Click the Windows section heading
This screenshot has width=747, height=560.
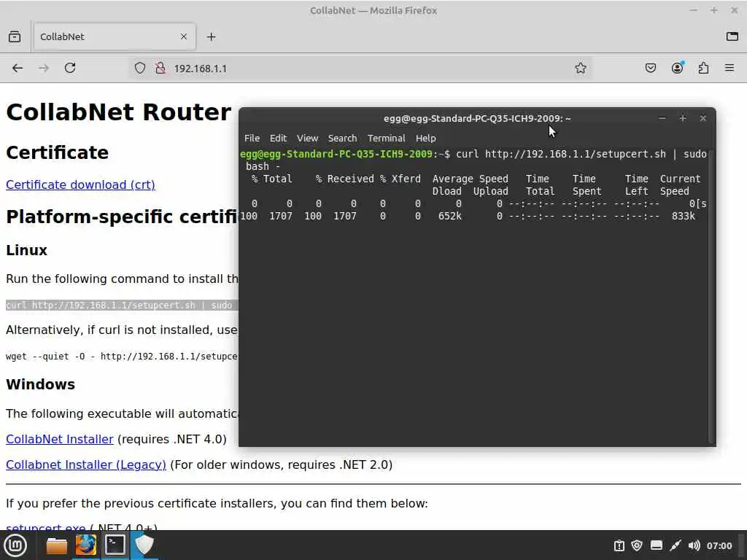(x=41, y=384)
